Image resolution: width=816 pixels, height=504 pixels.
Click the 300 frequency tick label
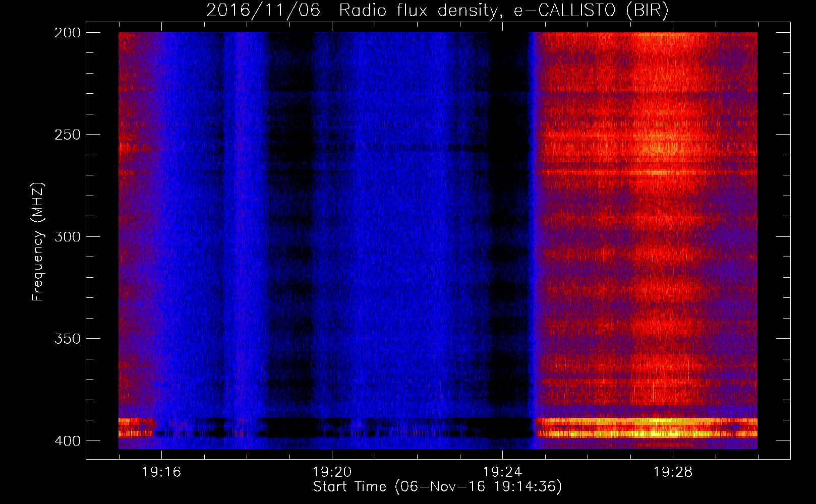coord(68,237)
